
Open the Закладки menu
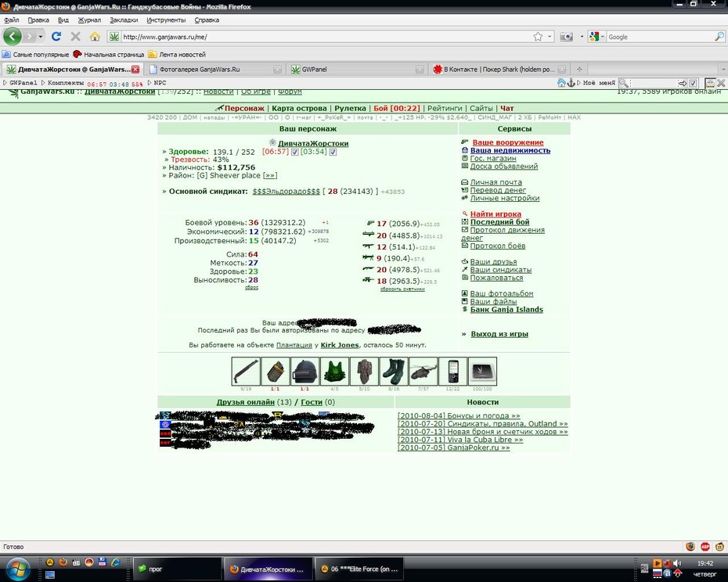click(124, 20)
